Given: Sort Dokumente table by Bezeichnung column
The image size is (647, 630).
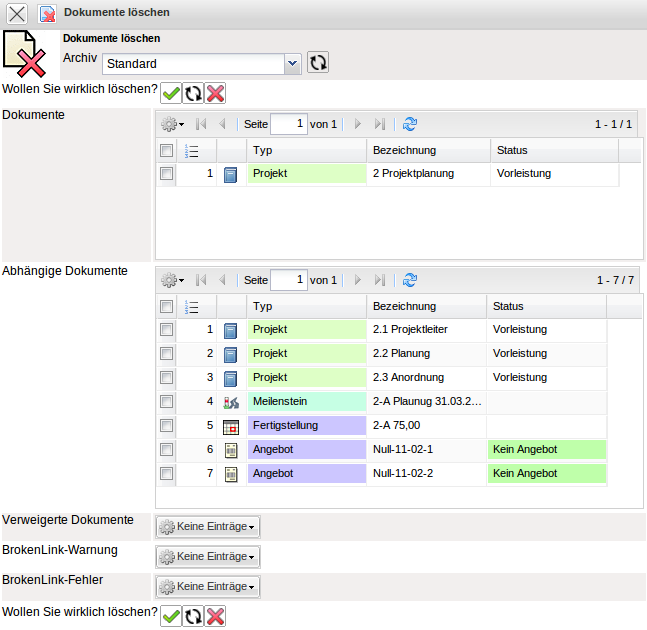Looking at the screenshot, I should click(x=428, y=150).
